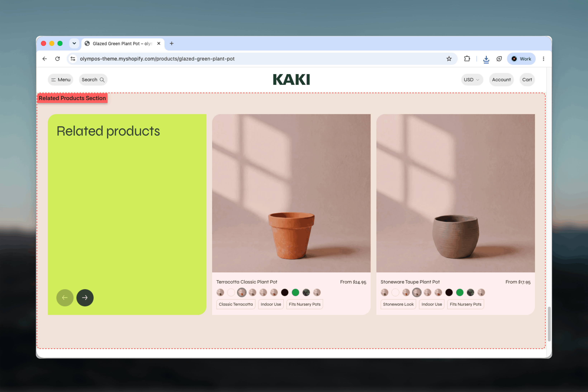
Task: Click the Related products heading
Action: coord(108,131)
